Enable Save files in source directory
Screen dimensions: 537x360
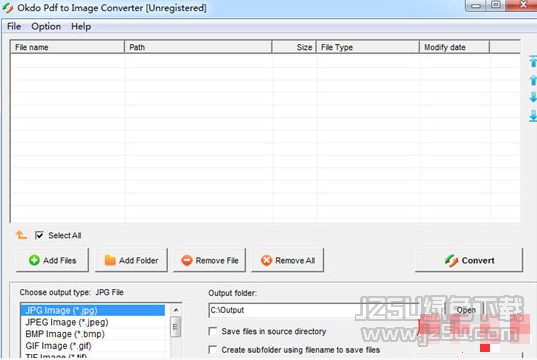[x=213, y=331]
